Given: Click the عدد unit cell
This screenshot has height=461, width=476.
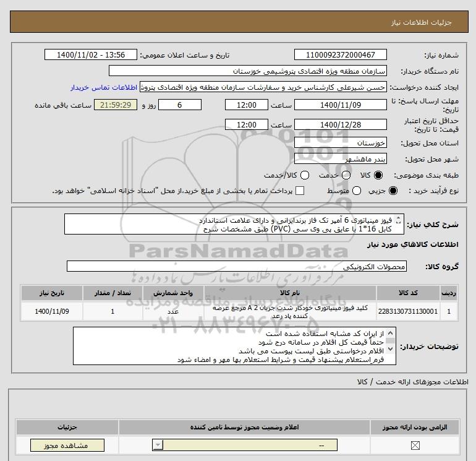Looking at the screenshot, I should 173,311.
